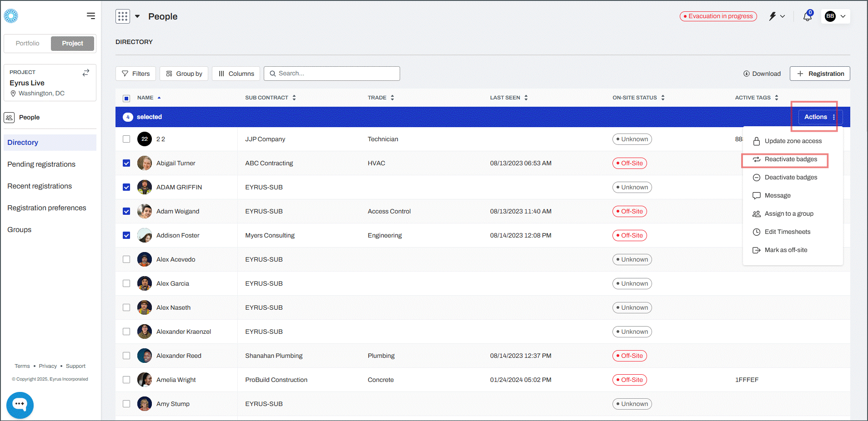Click Abigail Turner's avatar photo
The image size is (868, 421).
pos(145,163)
